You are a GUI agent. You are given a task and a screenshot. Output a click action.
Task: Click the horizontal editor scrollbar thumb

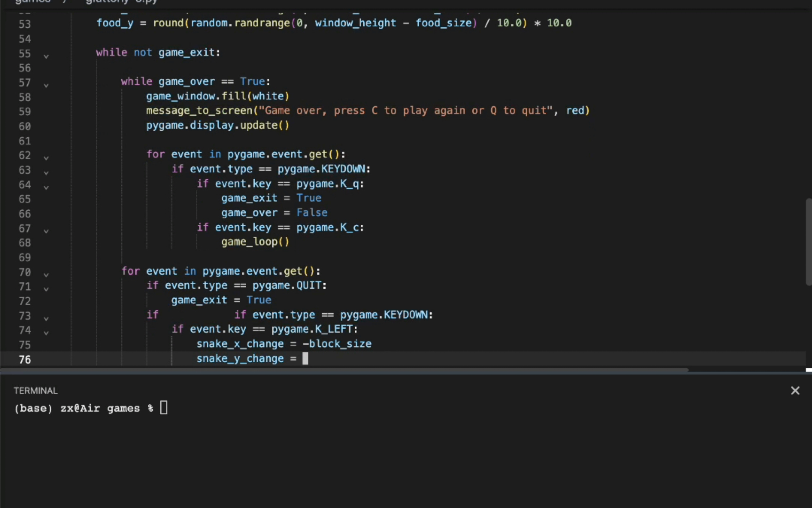344,370
